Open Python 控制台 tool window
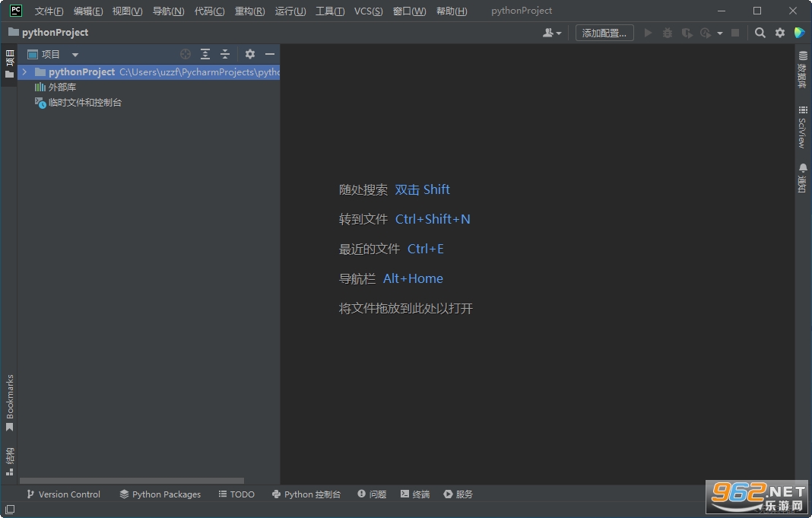Image resolution: width=812 pixels, height=518 pixels. (306, 494)
